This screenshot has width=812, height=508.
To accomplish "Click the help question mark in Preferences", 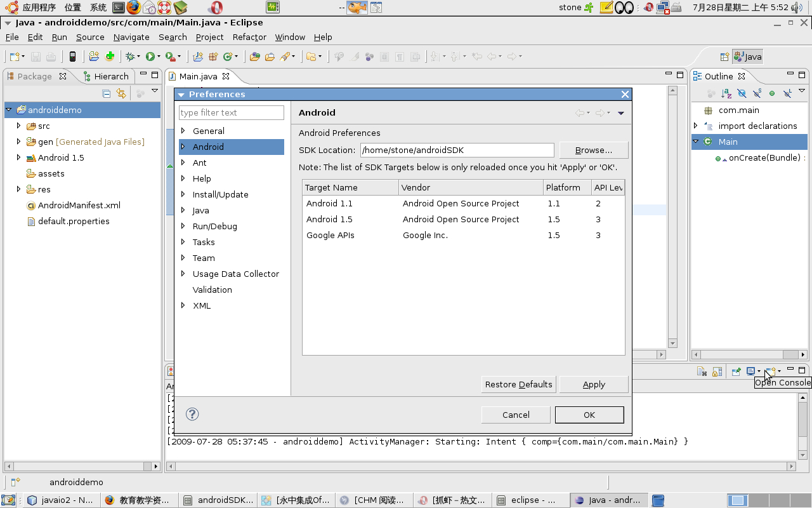I will 192,414.
